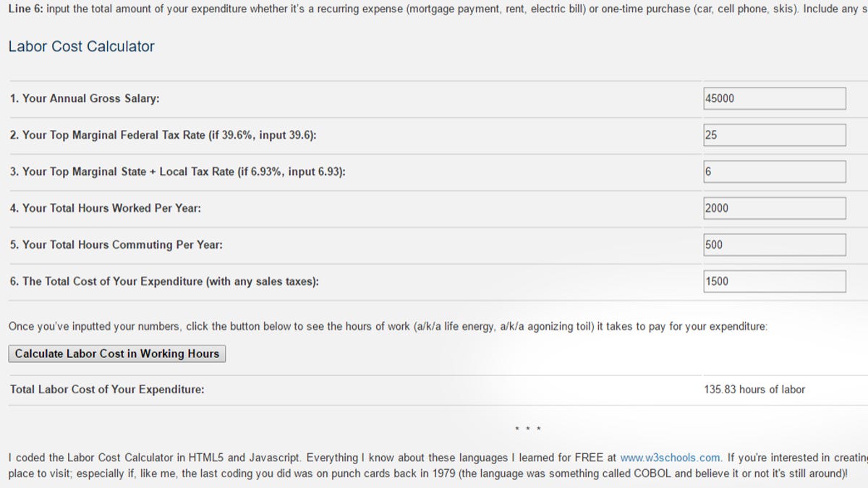The height and width of the screenshot is (488, 868).
Task: Click the three-asterisk section divider
Action: (x=528, y=429)
